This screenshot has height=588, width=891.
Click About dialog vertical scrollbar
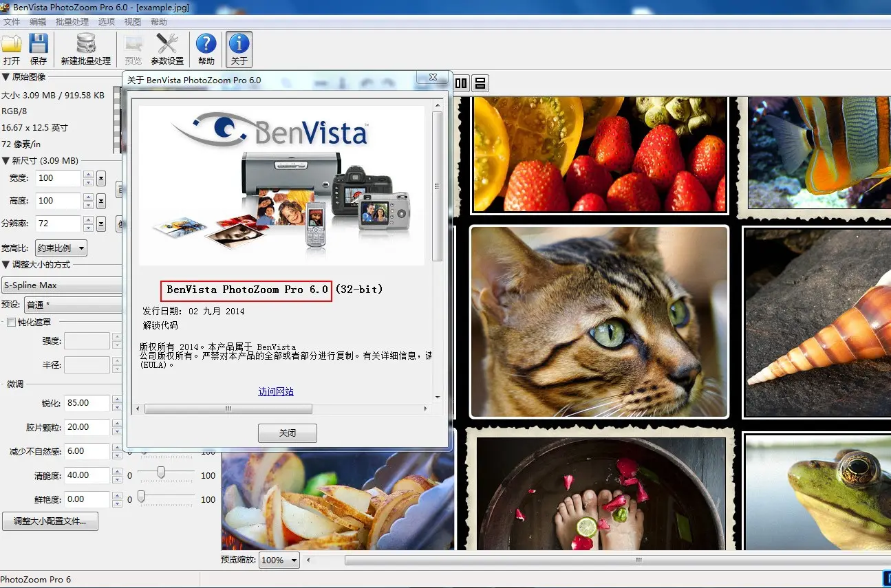click(438, 186)
